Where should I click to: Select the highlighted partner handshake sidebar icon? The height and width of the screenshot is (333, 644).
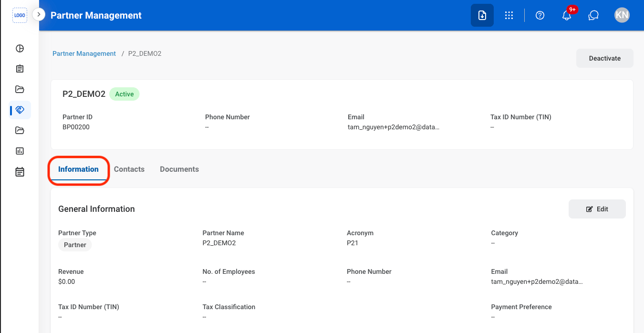pos(20,110)
